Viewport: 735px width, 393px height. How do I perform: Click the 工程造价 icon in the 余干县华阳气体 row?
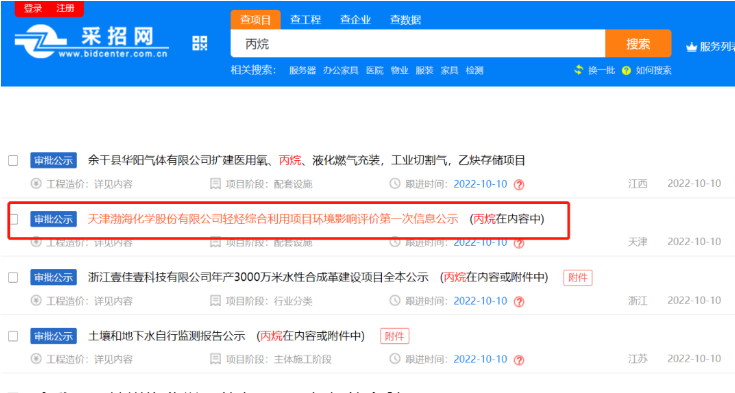(x=36, y=183)
